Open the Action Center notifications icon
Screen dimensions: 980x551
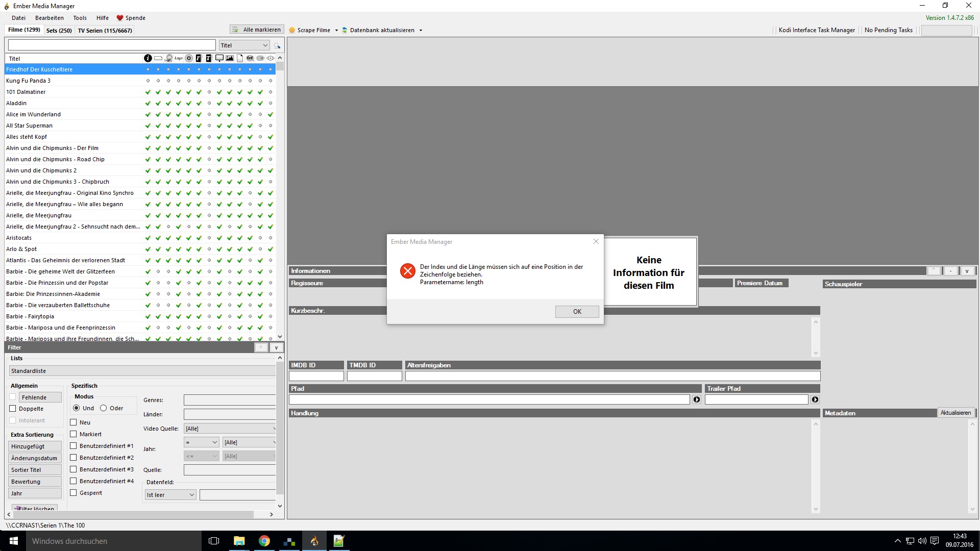[x=935, y=541]
